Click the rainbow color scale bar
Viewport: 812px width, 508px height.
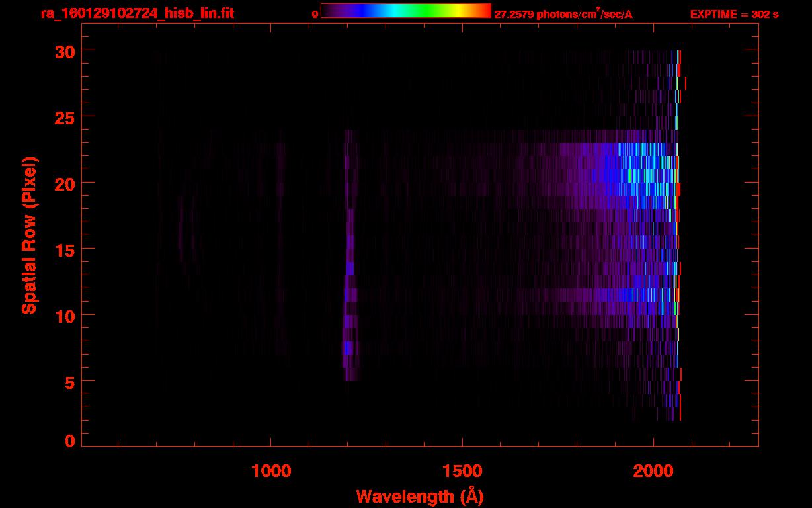pyautogui.click(x=406, y=11)
